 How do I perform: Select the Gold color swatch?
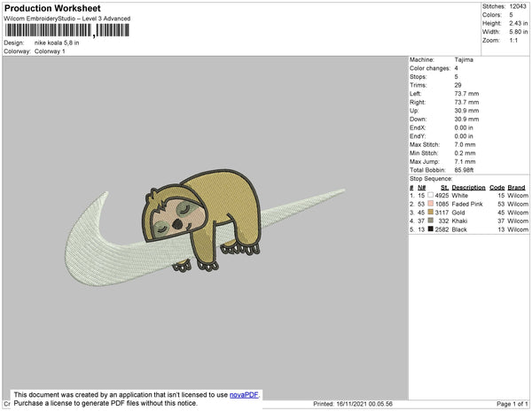click(x=431, y=212)
